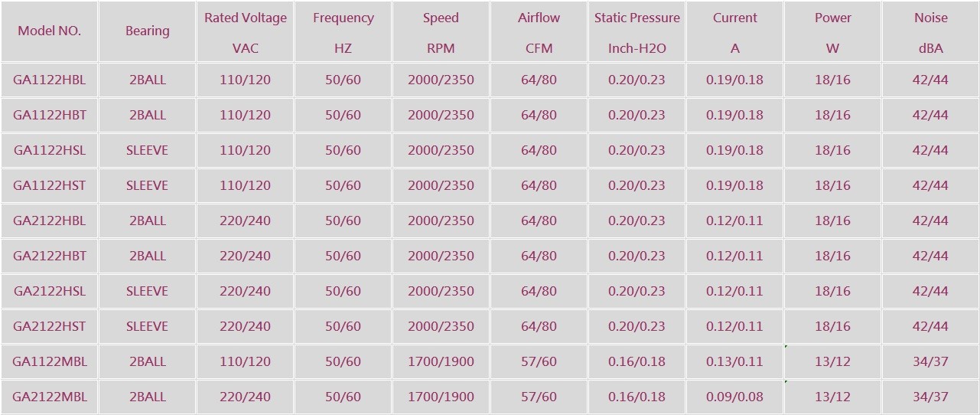980x415 pixels.
Task: Select the Current A column header
Action: [735, 32]
